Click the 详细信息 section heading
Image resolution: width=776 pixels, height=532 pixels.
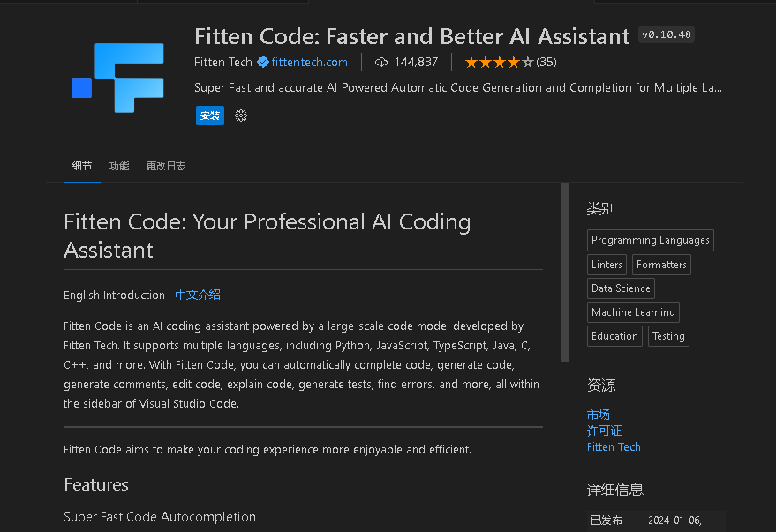pyautogui.click(x=615, y=490)
